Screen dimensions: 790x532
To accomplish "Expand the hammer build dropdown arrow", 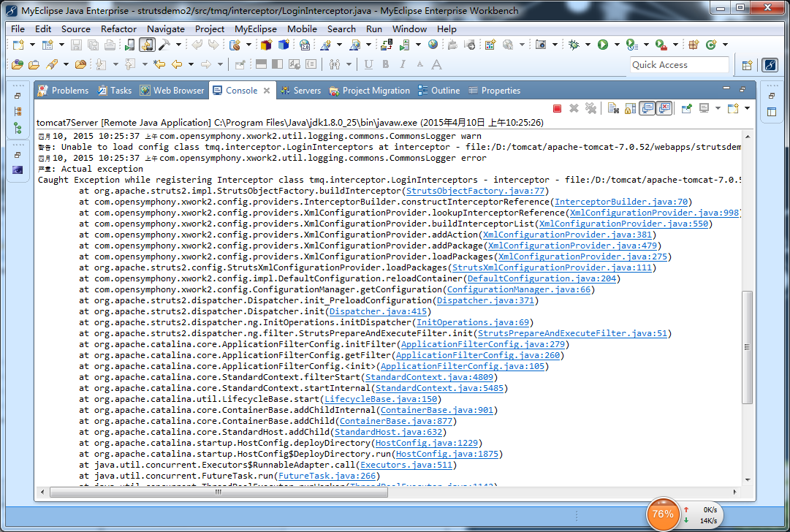I will click(x=178, y=45).
